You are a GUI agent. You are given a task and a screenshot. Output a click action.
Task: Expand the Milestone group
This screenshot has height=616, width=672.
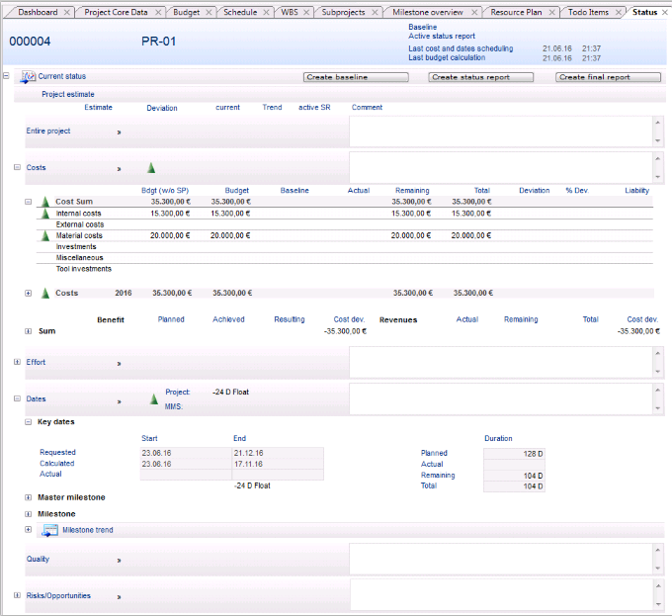29,514
